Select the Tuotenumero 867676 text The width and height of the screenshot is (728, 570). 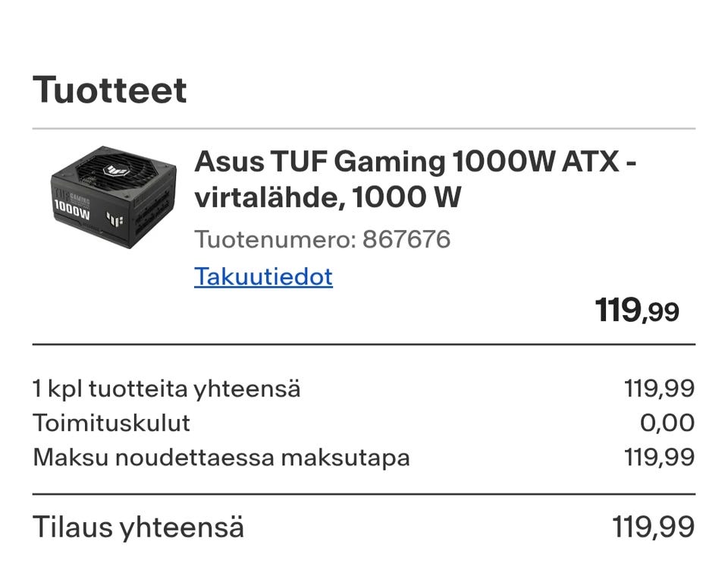[322, 239]
